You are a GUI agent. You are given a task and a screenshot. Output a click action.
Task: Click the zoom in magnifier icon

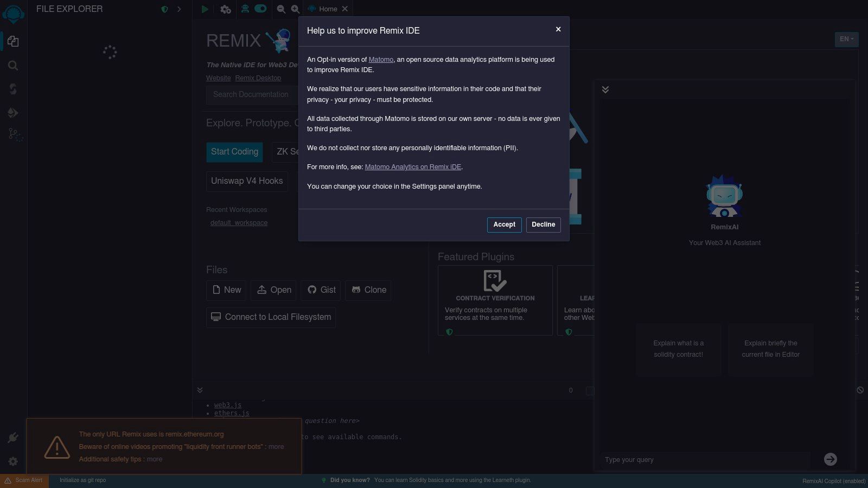coord(295,9)
